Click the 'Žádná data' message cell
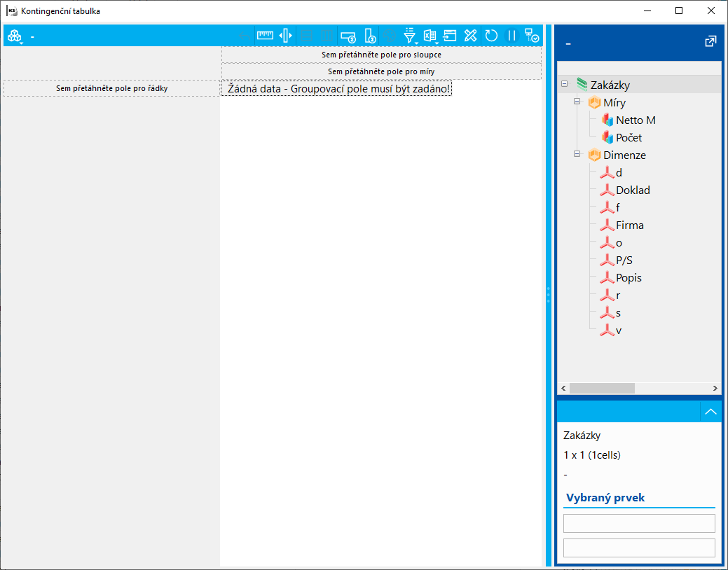728x570 pixels. [336, 88]
